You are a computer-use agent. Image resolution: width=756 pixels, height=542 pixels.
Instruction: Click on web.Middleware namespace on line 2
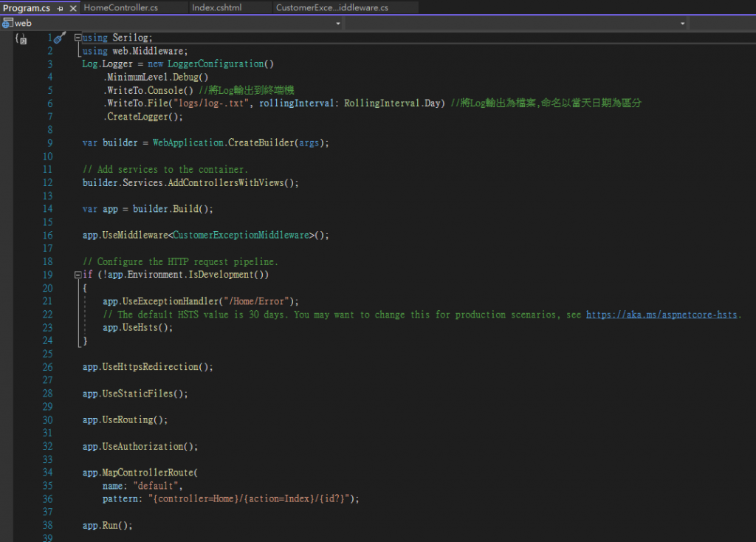pyautogui.click(x=148, y=51)
